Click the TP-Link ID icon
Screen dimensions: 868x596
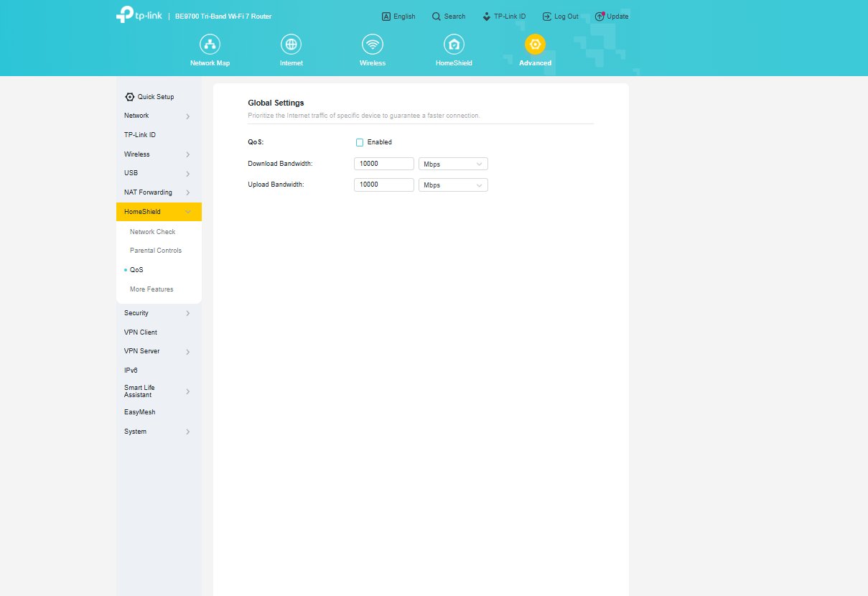point(504,16)
